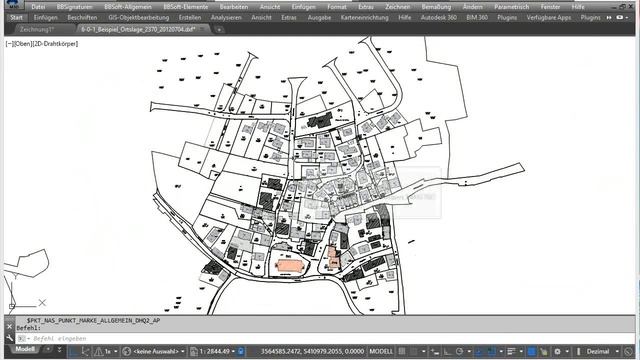
Task: Toggle snap mode in status bar
Action: (x=414, y=351)
